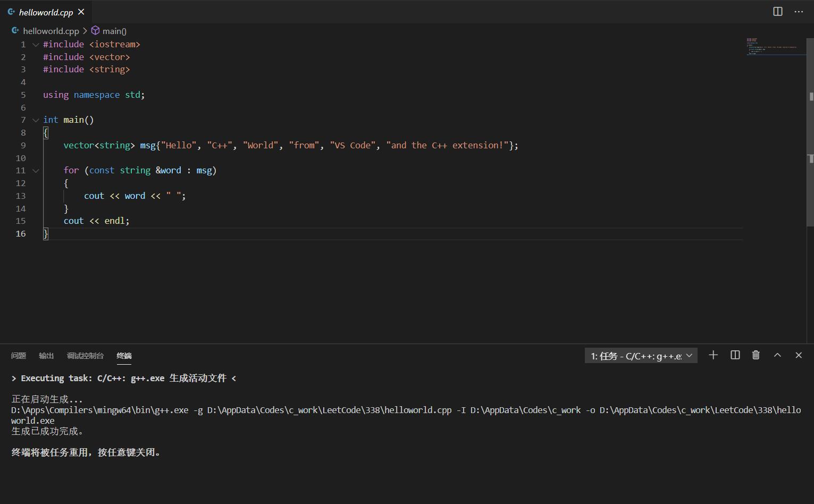Click the helloworld.cpp breadcrumb
Image resolution: width=814 pixels, height=504 pixels.
(x=51, y=31)
